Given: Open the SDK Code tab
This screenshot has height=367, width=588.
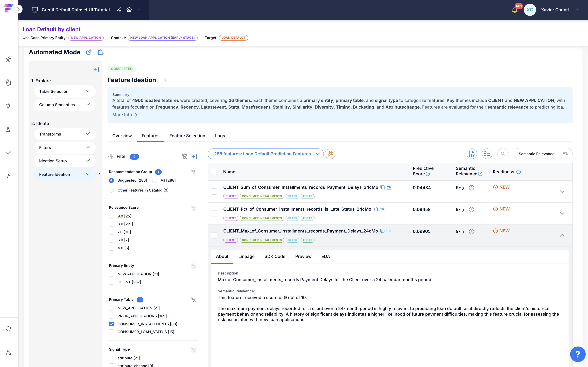Looking at the screenshot, I should [275, 256].
